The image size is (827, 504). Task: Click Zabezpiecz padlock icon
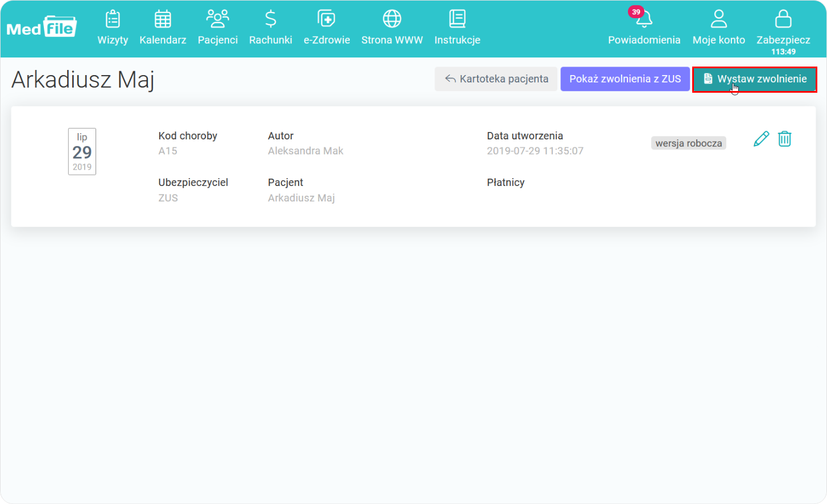click(x=783, y=19)
